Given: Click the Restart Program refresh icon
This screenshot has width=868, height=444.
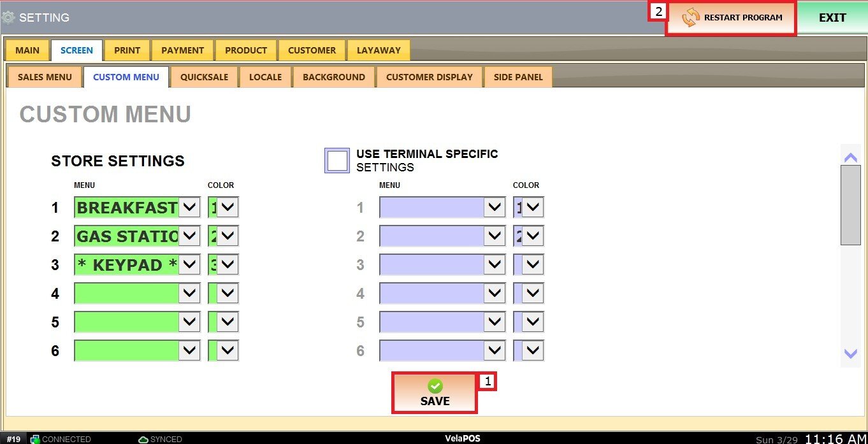Looking at the screenshot, I should pyautogui.click(x=690, y=18).
